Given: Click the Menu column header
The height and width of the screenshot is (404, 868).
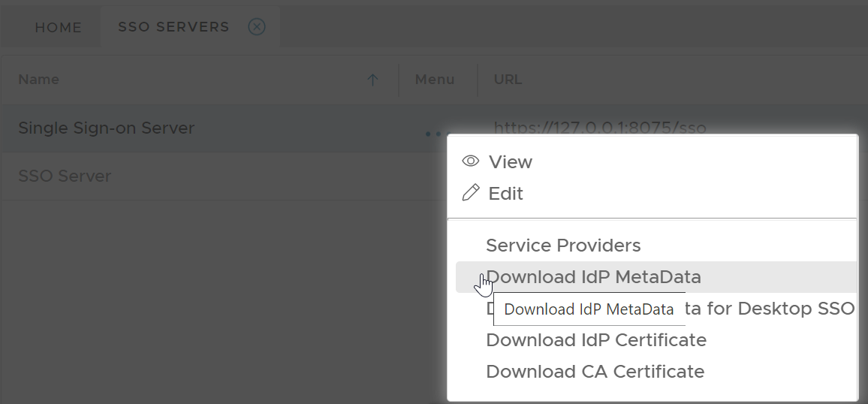Looking at the screenshot, I should 435,80.
